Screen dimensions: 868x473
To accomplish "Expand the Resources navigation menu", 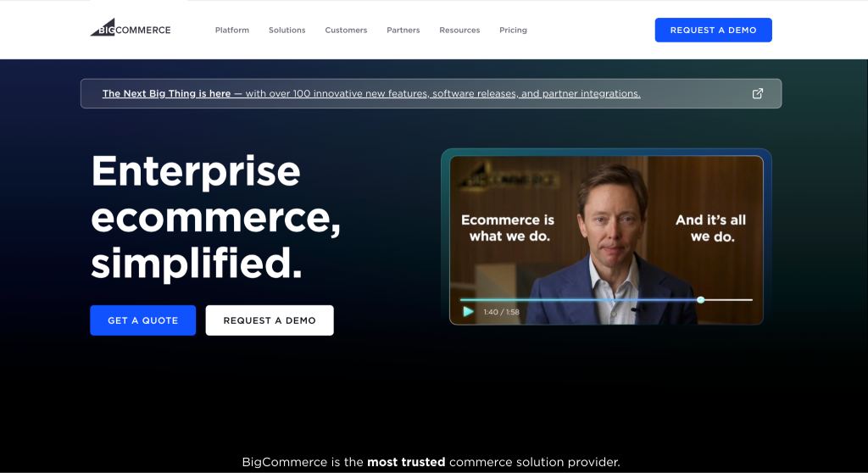I will tap(459, 30).
